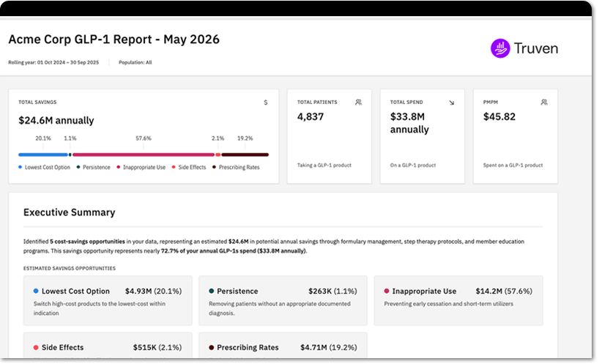Click the people icon on Total Patients card
The width and height of the screenshot is (602, 364).
click(x=358, y=102)
